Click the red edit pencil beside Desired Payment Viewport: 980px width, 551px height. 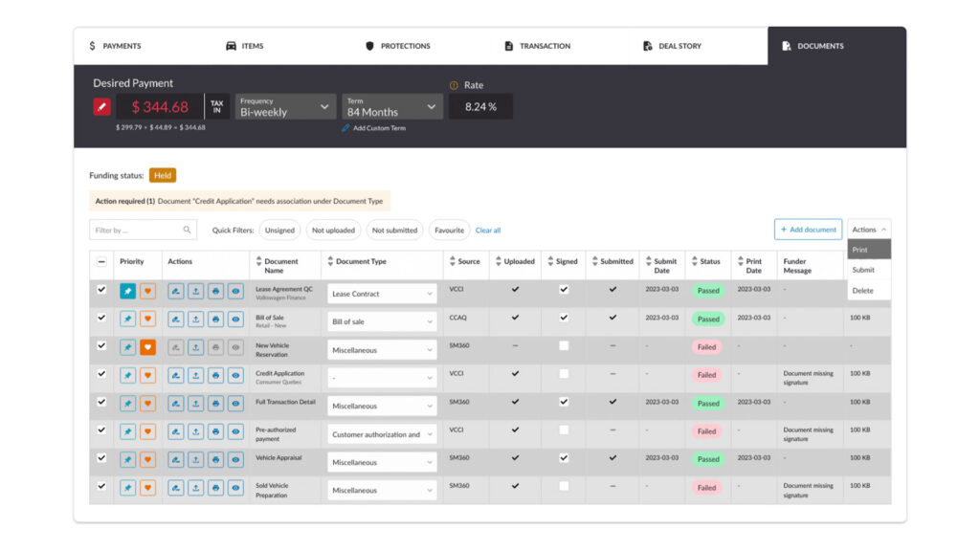(x=101, y=107)
